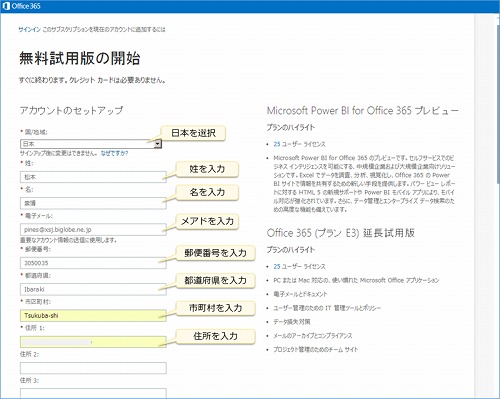Click the 郵便番号 field containing 3050035

click(x=93, y=263)
